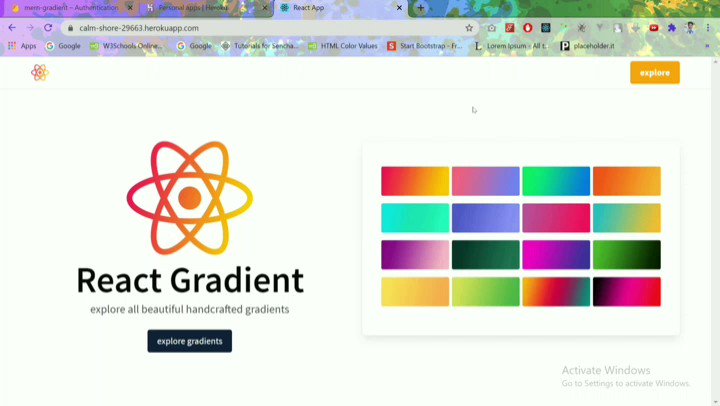Select the black-to-pink-red gradient swatch

627,292
